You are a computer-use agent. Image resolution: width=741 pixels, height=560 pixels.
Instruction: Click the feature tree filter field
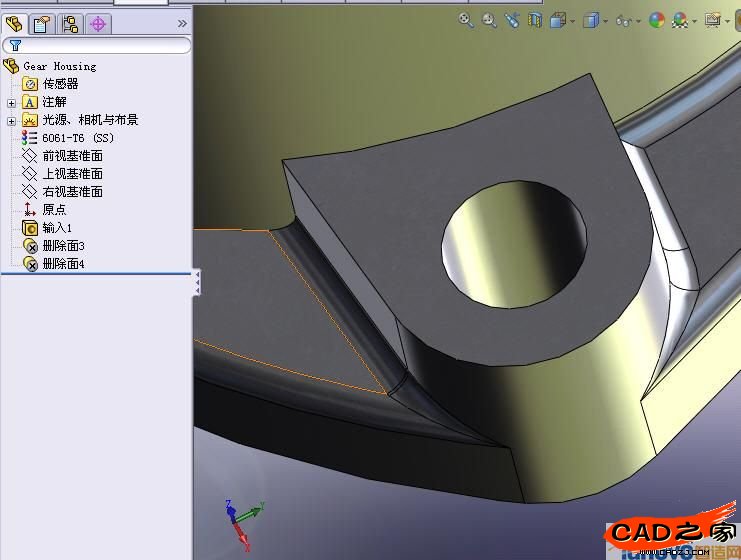[x=100, y=45]
